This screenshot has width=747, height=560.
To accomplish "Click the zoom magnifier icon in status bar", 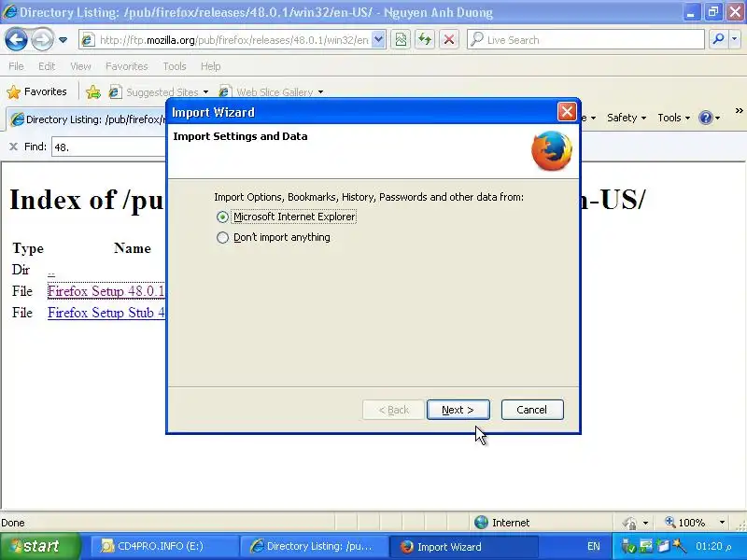I will coord(670,522).
